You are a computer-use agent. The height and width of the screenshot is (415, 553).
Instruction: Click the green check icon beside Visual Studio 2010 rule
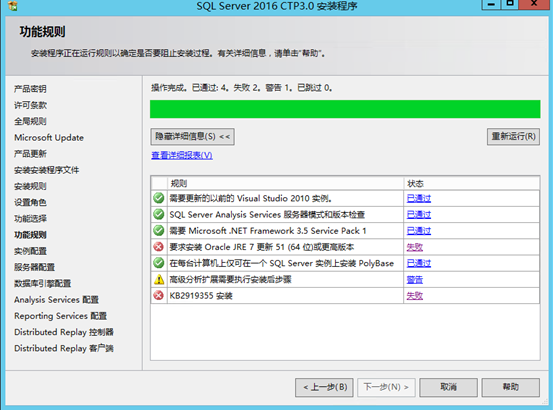tap(159, 198)
